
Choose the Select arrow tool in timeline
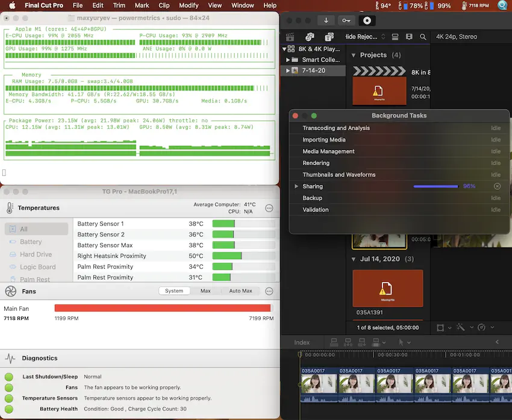point(401,342)
